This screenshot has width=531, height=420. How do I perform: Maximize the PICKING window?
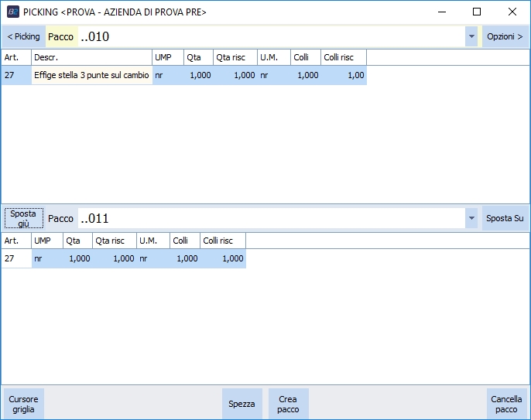477,12
